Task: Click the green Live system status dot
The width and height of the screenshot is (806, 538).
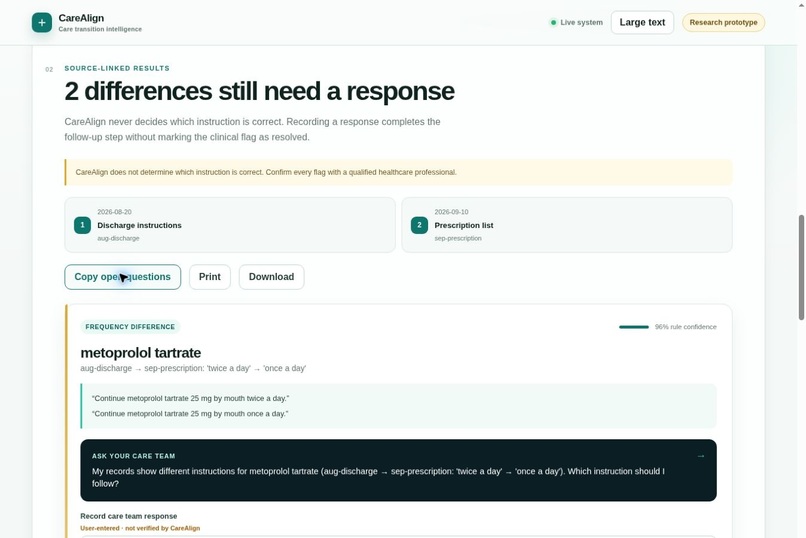Action: pyautogui.click(x=553, y=23)
